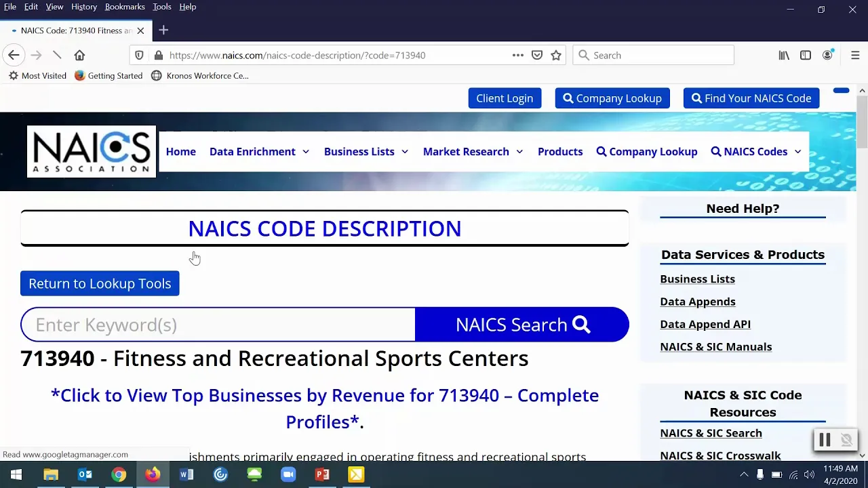
Task: Open NAICS & SIC Manuals link
Action: pyautogui.click(x=716, y=347)
